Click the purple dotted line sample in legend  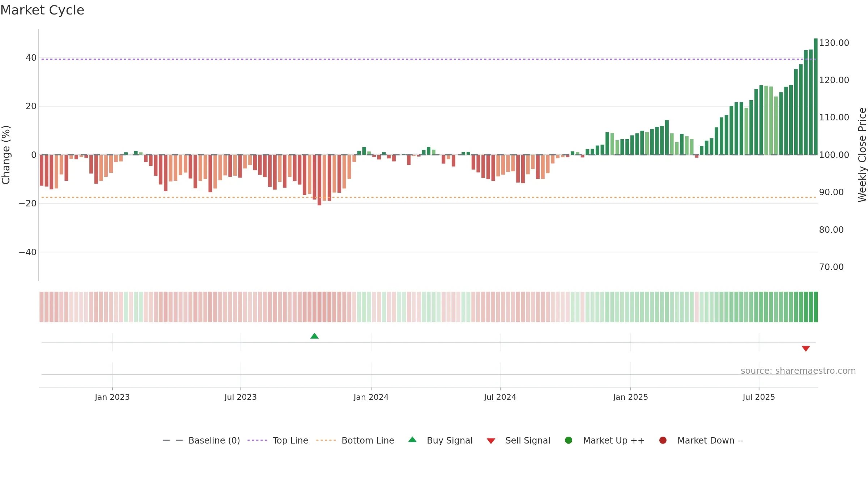pyautogui.click(x=257, y=440)
